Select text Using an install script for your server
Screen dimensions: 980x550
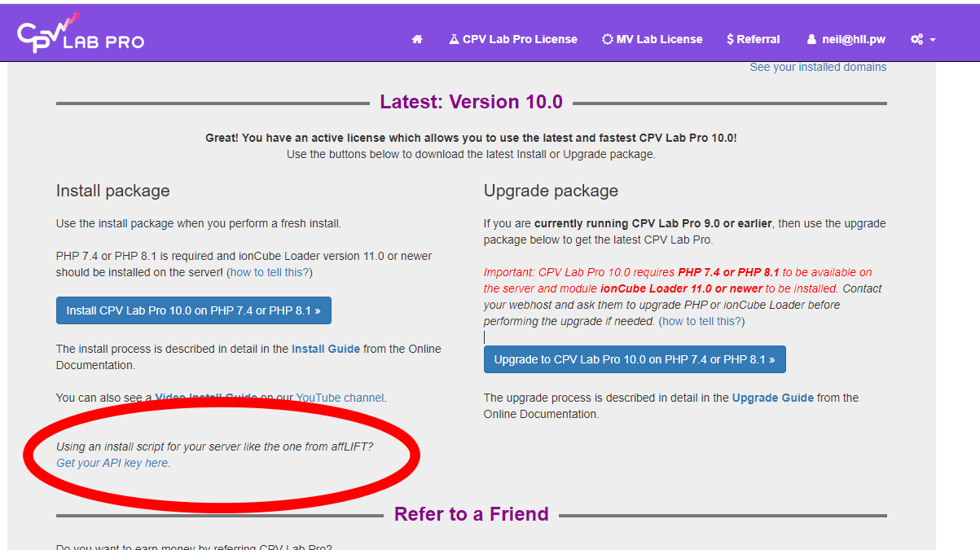tap(214, 447)
